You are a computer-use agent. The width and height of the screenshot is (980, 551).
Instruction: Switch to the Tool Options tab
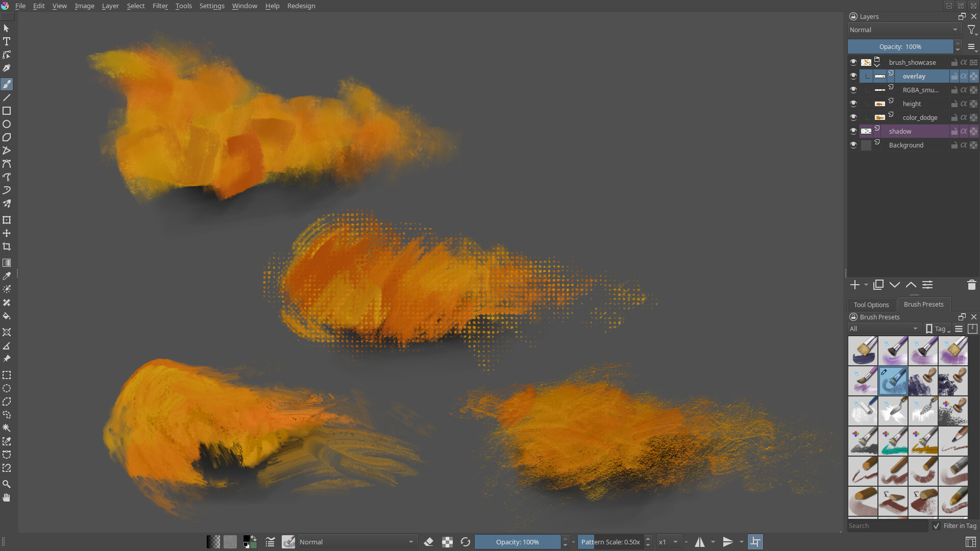click(x=871, y=305)
